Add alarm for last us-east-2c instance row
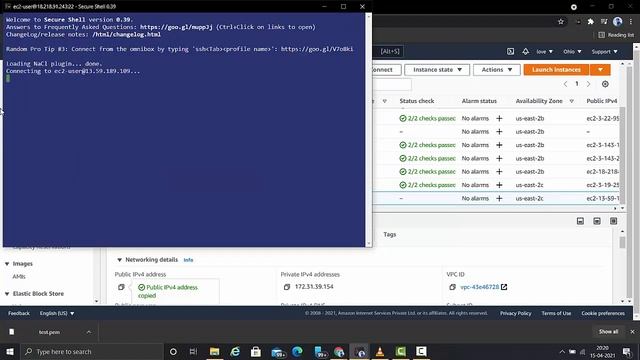The height and width of the screenshot is (360, 640). coord(499,198)
